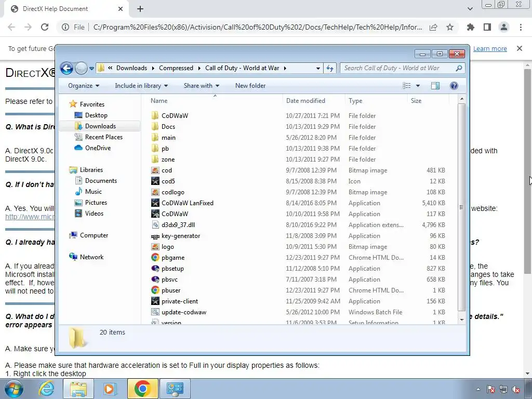Open the Windows Start button

tap(14, 389)
